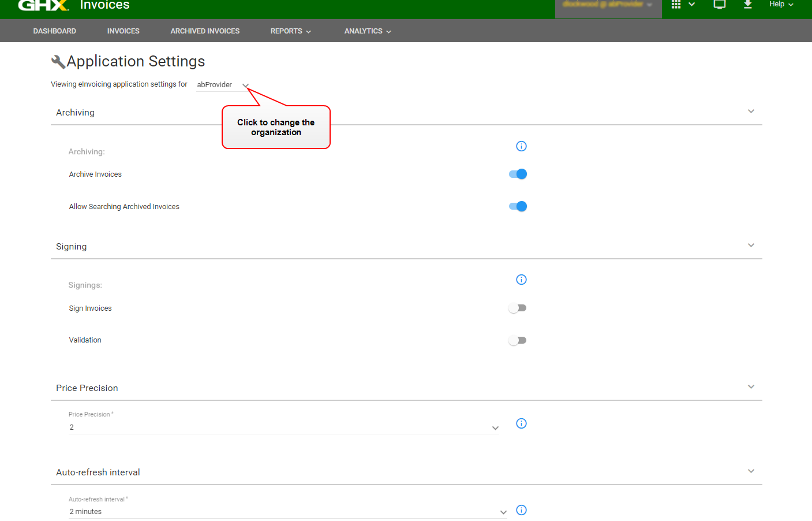The width and height of the screenshot is (812, 521).
Task: Open the abProvider organization dropdown
Action: pos(222,85)
